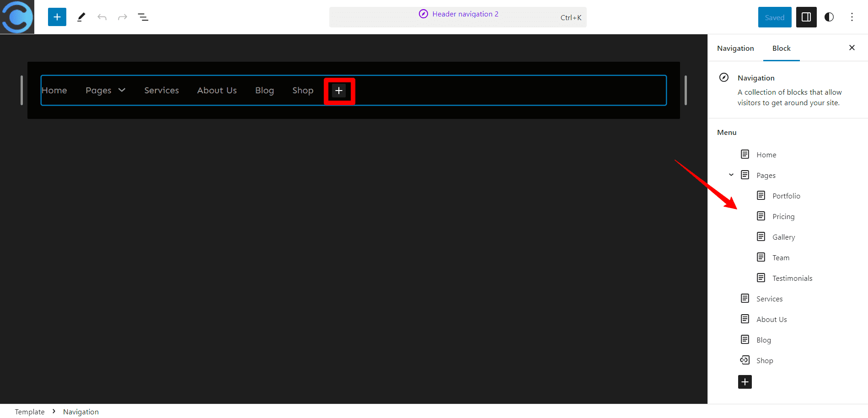The image size is (868, 418).
Task: Open the block inserter with the plus icon
Action: click(x=57, y=17)
